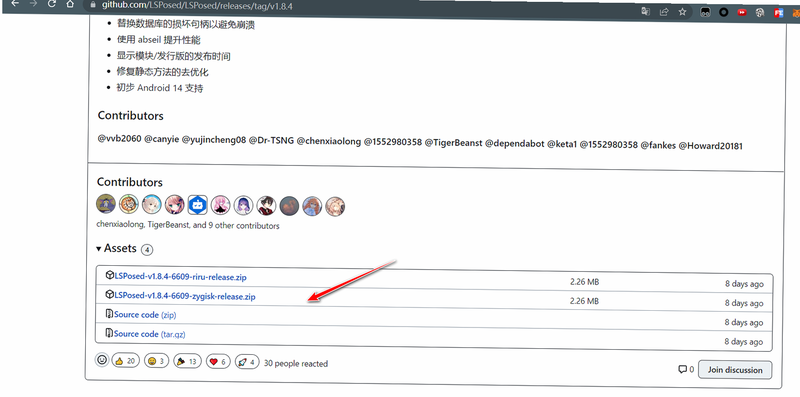Open the @Dr-TSNG contributor mention

pyautogui.click(x=271, y=141)
